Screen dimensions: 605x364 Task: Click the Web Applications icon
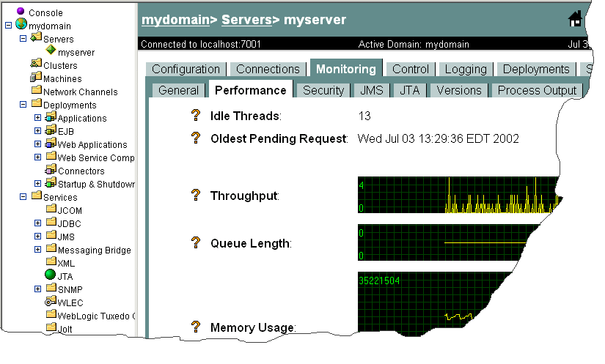(51, 143)
